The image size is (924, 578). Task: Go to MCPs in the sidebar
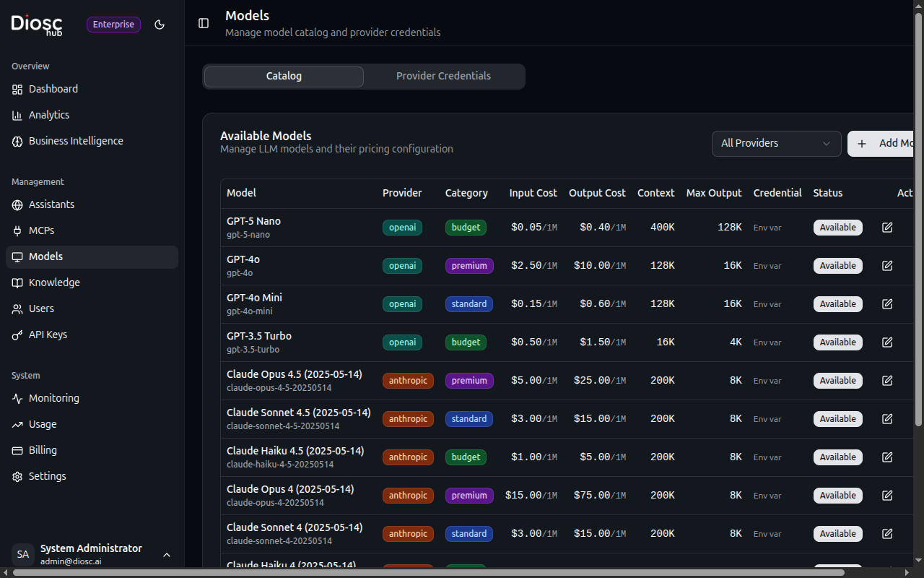tap(41, 230)
